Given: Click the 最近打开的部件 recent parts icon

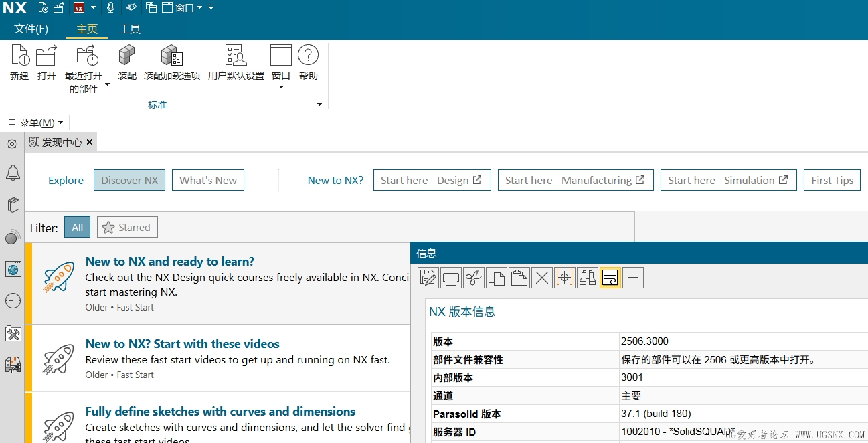Looking at the screenshot, I should click(86, 55).
